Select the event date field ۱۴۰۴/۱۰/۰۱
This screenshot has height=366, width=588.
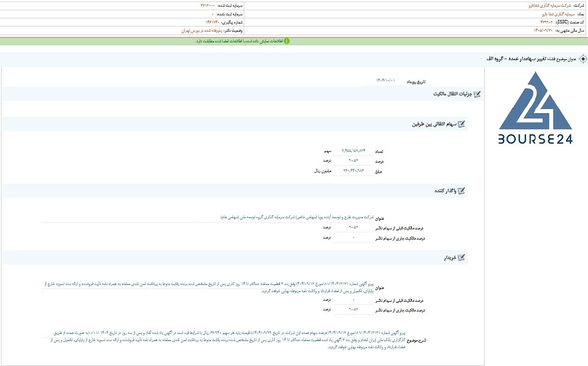click(385, 81)
